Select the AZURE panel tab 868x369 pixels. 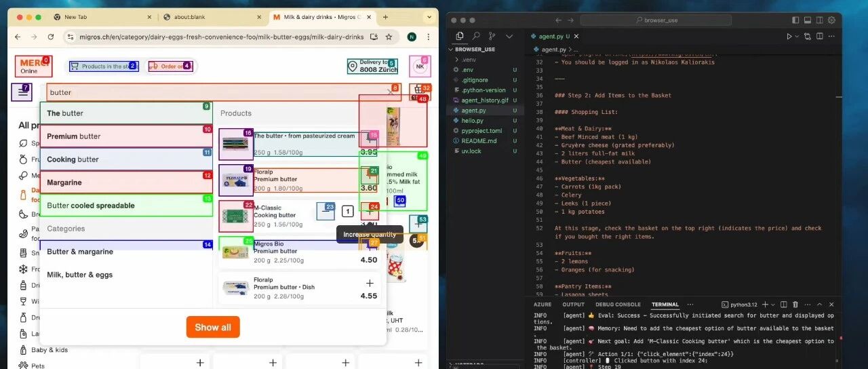click(x=543, y=305)
